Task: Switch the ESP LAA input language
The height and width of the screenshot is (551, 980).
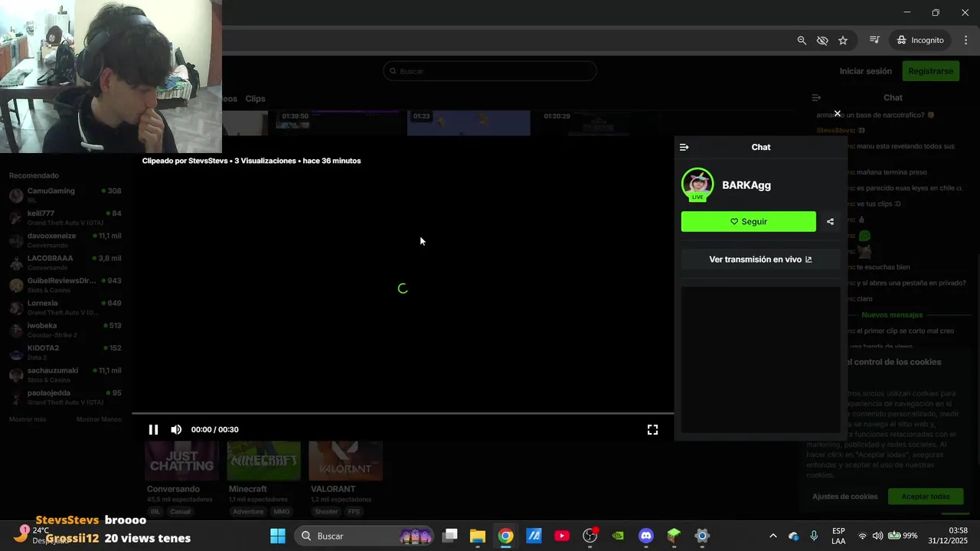Action: [838, 536]
